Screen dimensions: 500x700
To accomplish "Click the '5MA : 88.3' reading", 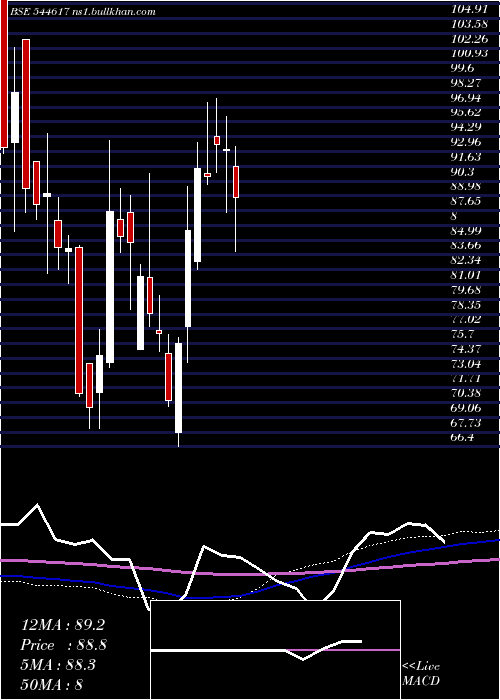I will pyautogui.click(x=58, y=665).
